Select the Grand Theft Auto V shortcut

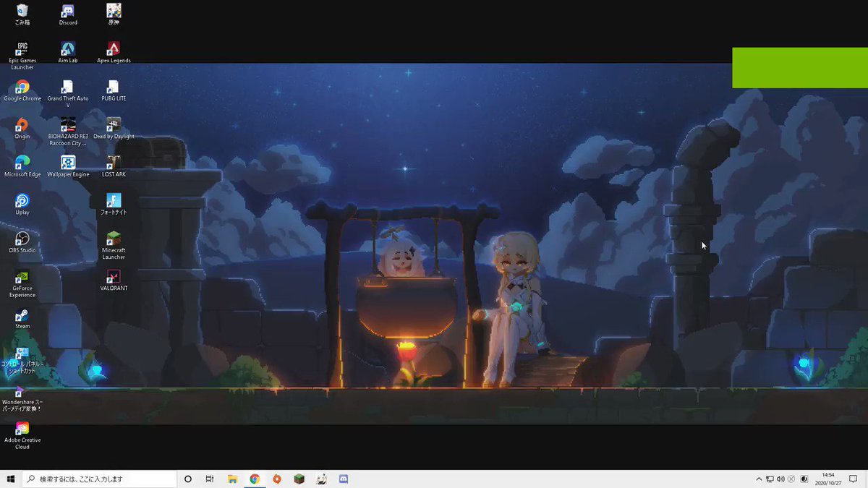pyautogui.click(x=68, y=94)
